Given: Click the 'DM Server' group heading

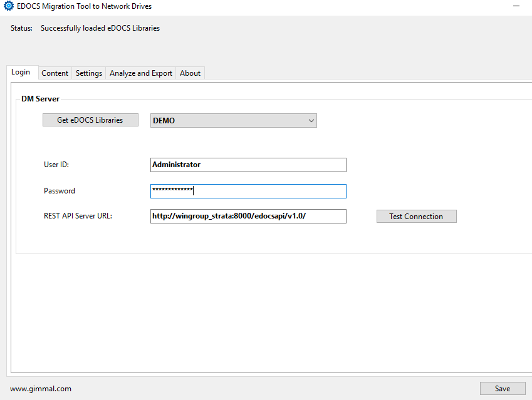Looking at the screenshot, I should pyautogui.click(x=40, y=99).
